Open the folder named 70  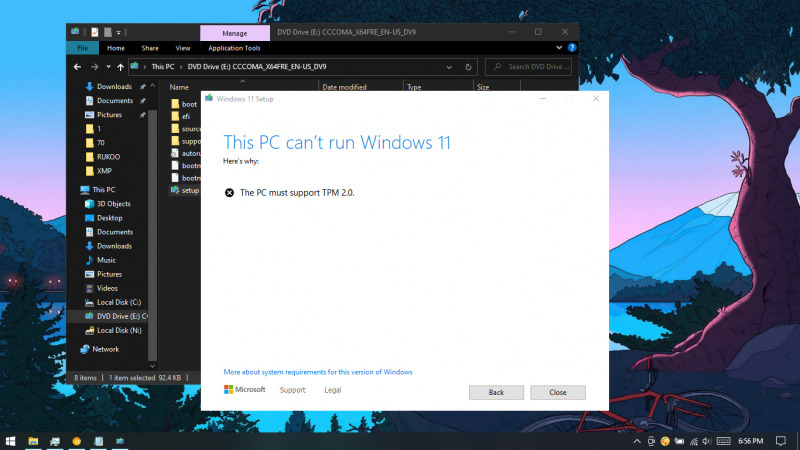pos(101,143)
